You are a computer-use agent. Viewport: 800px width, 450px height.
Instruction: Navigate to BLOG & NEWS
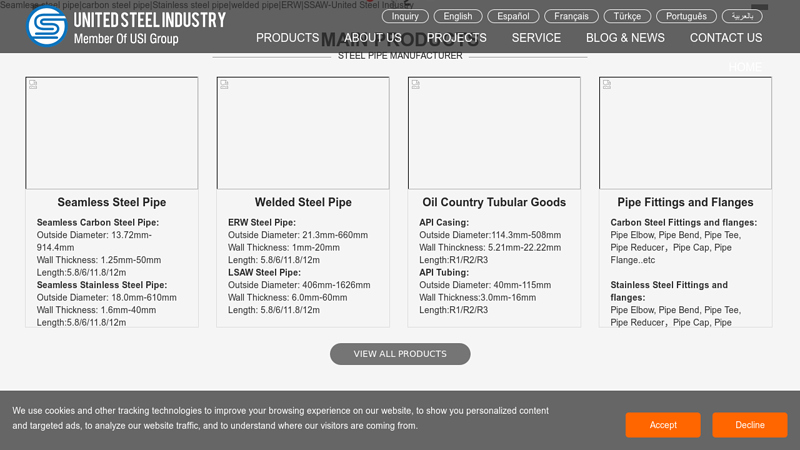(x=625, y=38)
